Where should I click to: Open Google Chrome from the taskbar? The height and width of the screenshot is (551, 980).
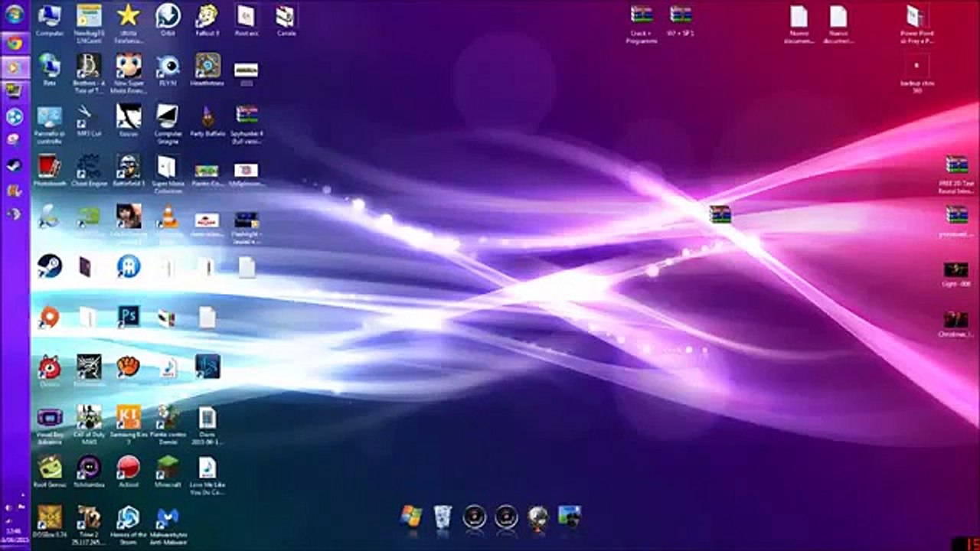tap(14, 43)
